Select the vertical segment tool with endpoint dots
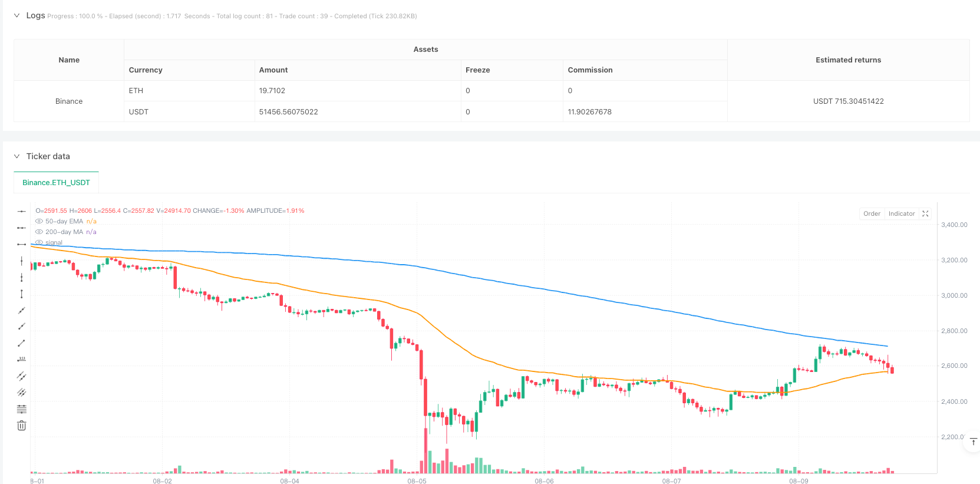The height and width of the screenshot is (484, 980). point(22,294)
